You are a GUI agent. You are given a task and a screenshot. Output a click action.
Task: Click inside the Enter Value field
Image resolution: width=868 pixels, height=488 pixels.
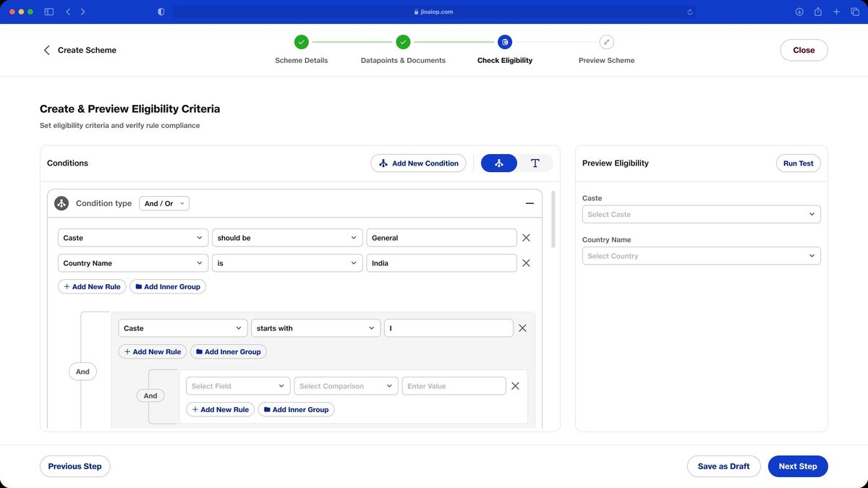454,385
